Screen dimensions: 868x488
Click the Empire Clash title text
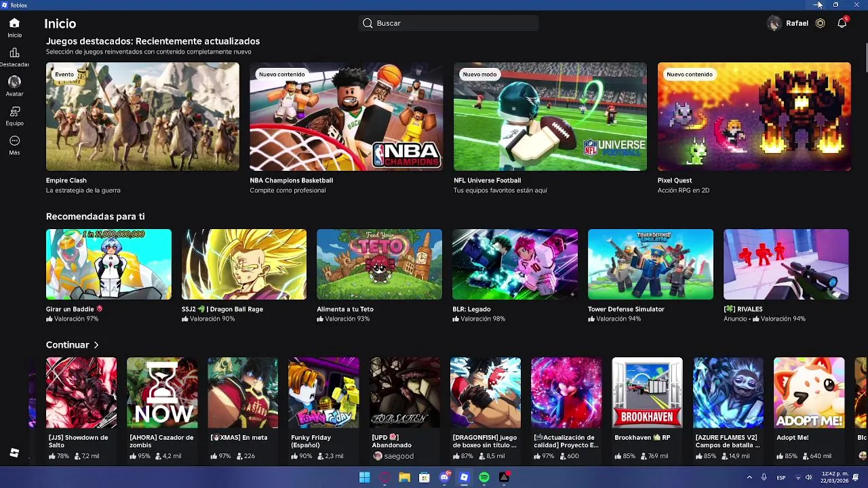(66, 180)
